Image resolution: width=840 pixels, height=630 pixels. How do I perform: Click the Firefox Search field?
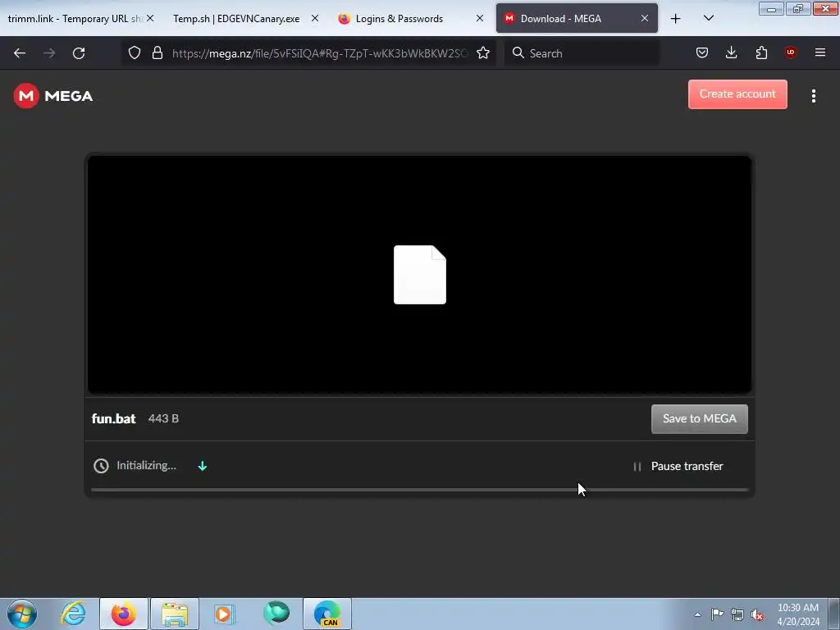(x=582, y=53)
